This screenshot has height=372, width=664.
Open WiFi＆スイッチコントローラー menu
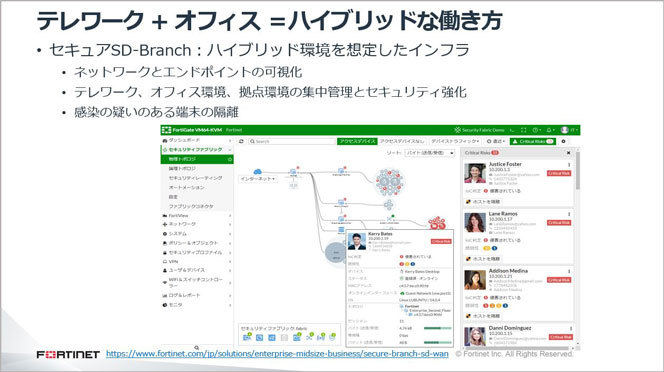pos(197,282)
